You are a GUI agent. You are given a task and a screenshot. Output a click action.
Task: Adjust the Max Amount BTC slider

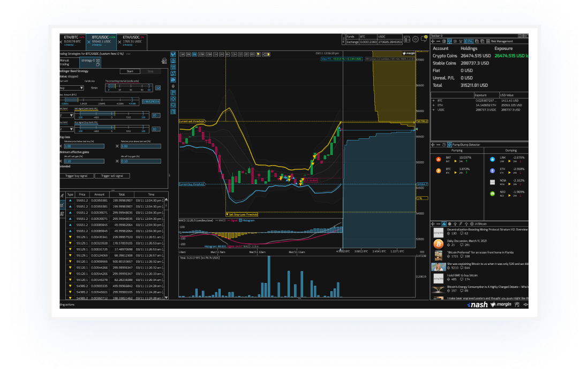(100, 101)
